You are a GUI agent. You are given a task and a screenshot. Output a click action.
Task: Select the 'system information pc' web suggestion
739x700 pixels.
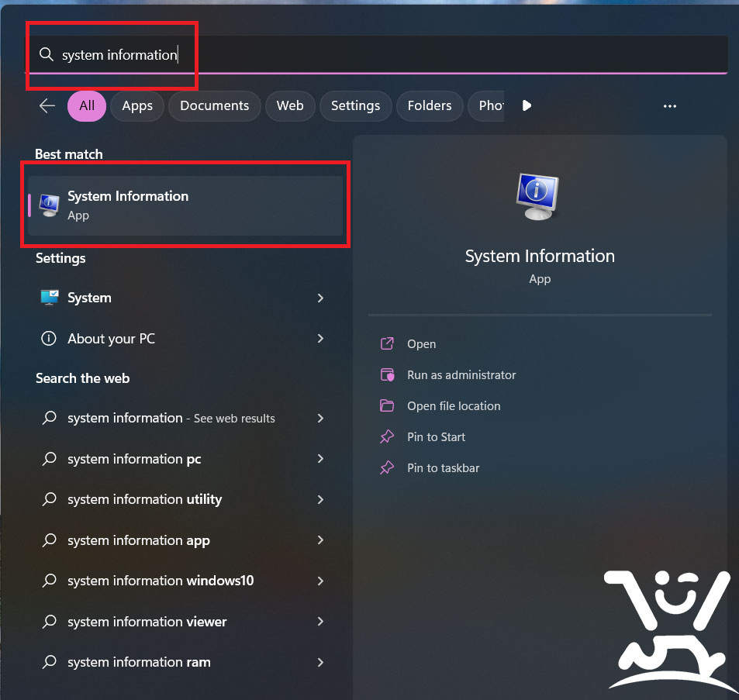tap(185, 458)
